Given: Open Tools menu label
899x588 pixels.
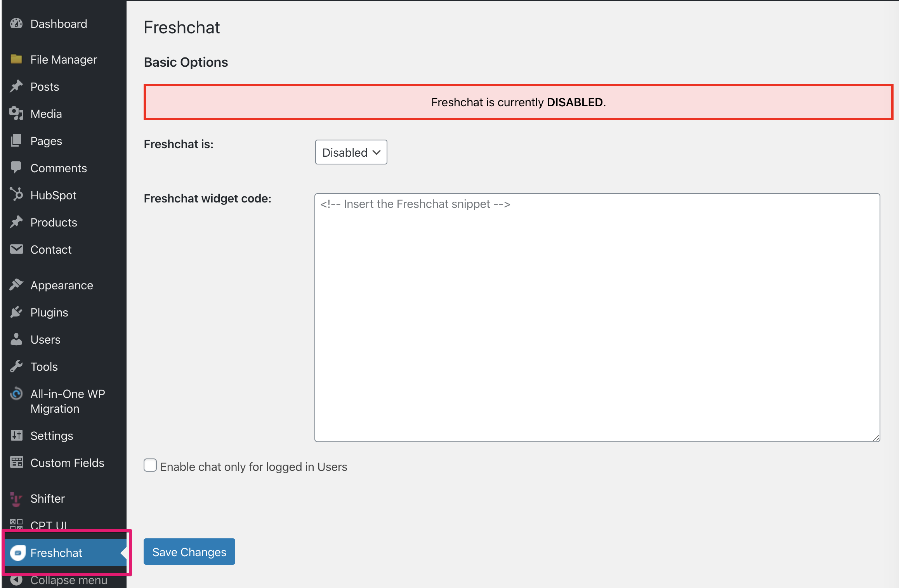Looking at the screenshot, I should click(x=44, y=367).
